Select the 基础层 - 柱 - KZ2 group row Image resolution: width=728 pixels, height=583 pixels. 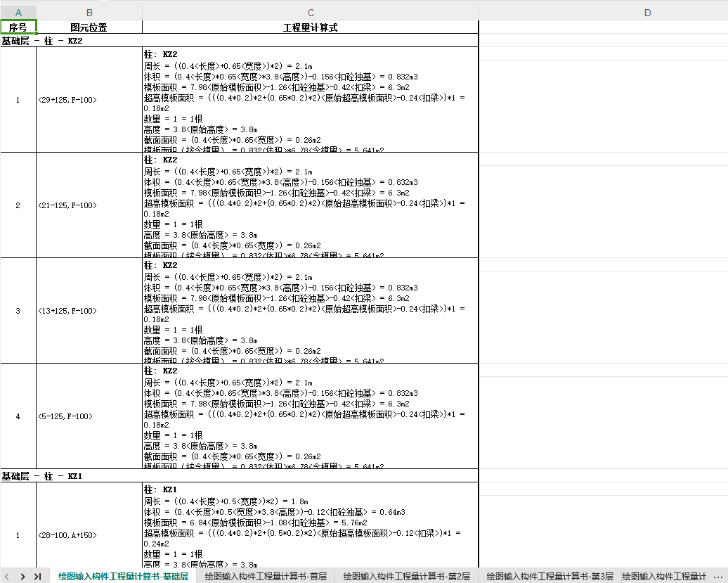pos(239,40)
